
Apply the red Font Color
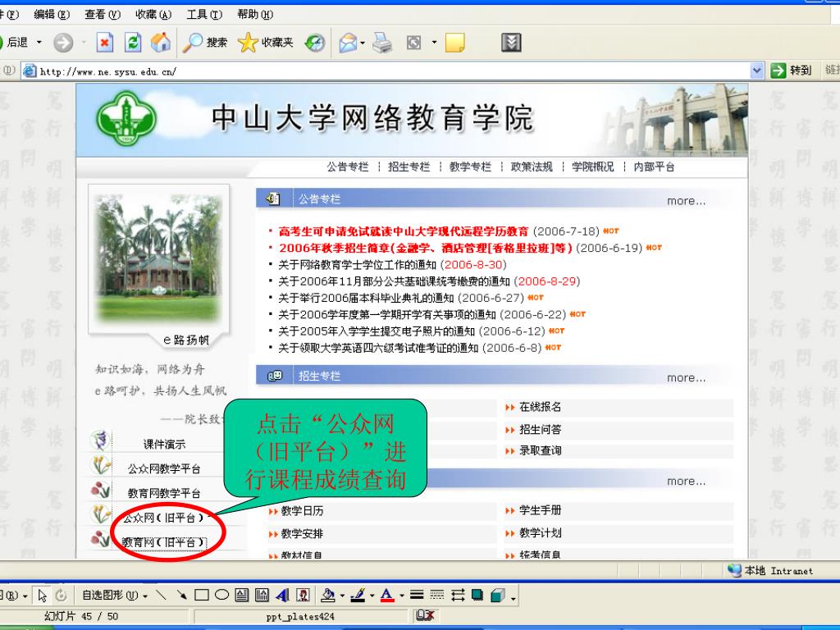(387, 595)
